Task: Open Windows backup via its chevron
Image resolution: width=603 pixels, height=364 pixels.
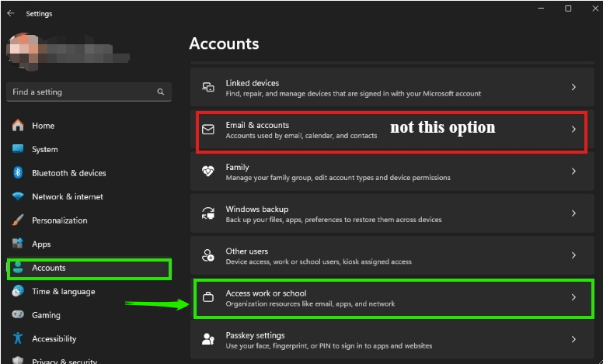Action: [573, 213]
